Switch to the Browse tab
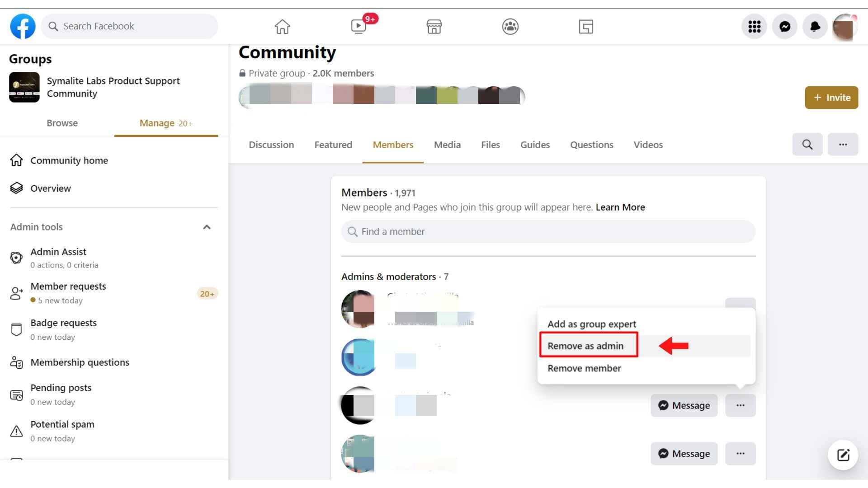The image size is (868, 488). click(x=62, y=123)
